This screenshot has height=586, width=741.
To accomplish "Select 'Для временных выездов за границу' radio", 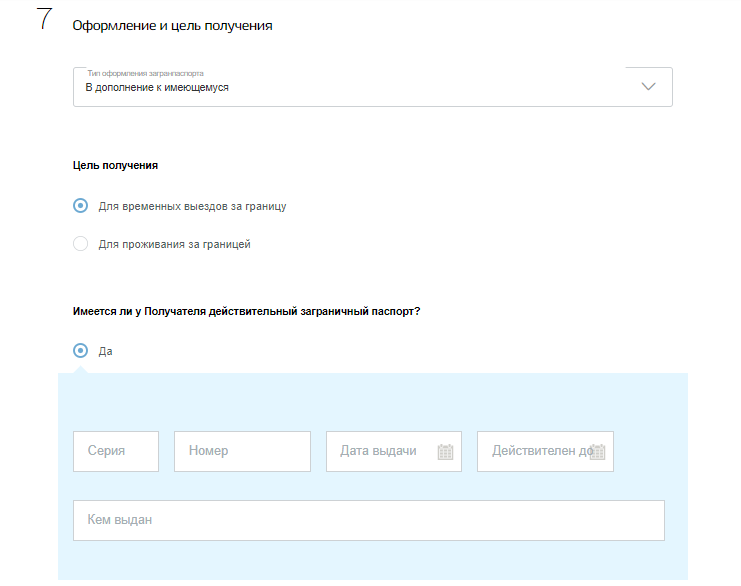I will 80,206.
